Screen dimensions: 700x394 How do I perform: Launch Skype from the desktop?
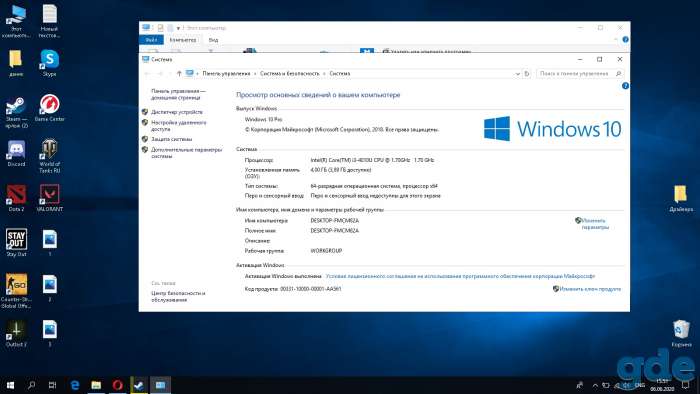(x=49, y=63)
